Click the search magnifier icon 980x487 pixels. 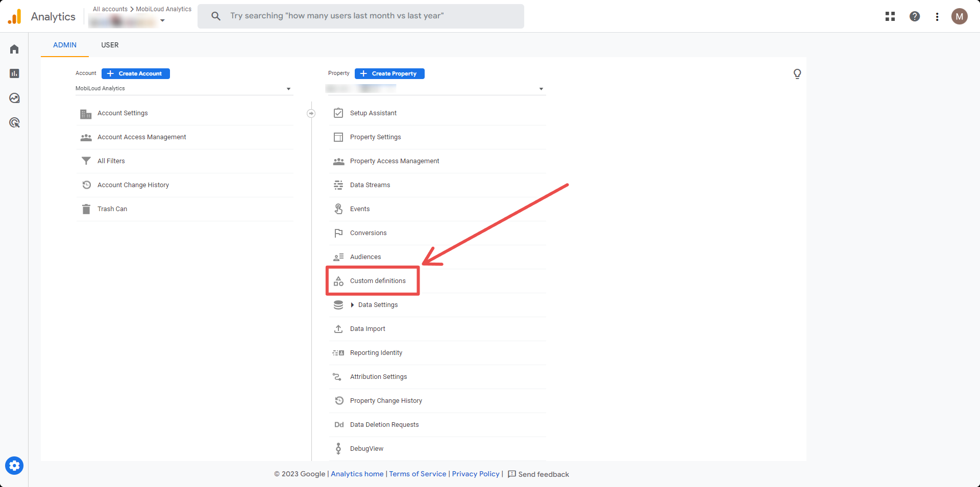point(216,16)
